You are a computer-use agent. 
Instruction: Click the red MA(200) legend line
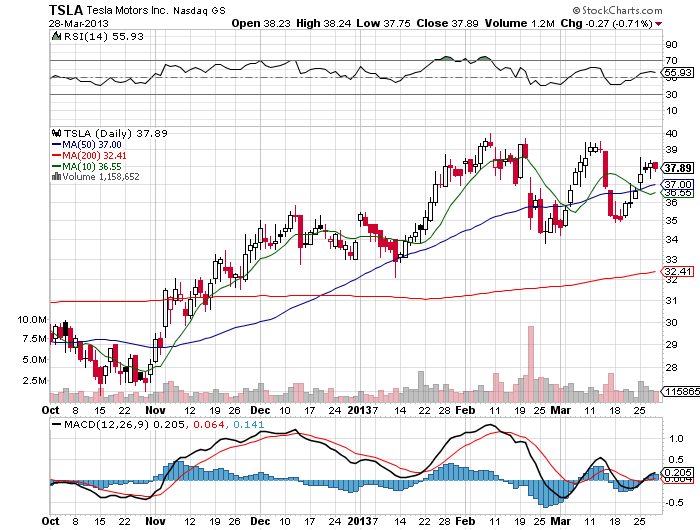[56, 155]
